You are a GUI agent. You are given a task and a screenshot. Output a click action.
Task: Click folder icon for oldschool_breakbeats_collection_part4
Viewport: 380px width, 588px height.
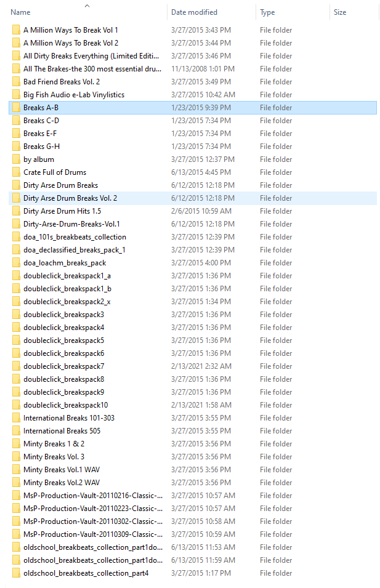16,573
